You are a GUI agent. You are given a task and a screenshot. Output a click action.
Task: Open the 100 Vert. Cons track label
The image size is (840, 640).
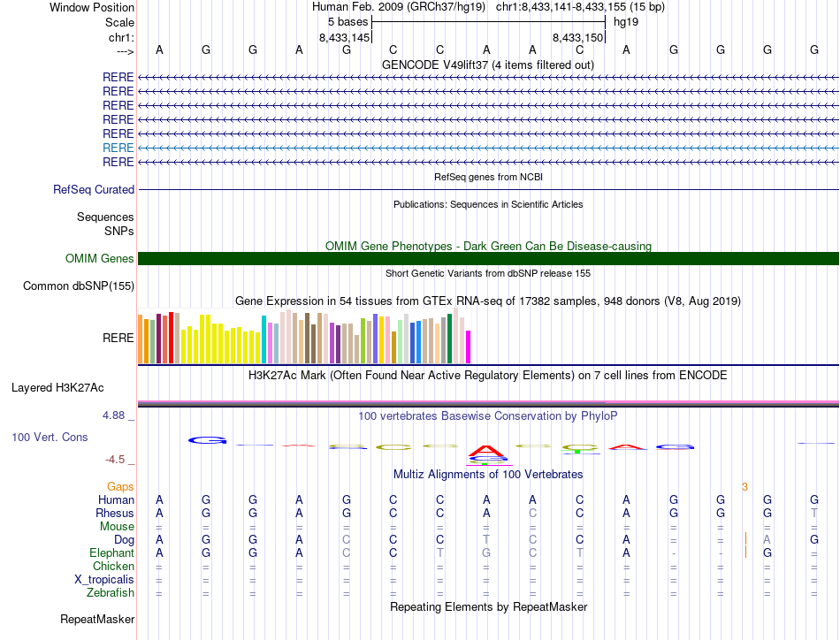pyautogui.click(x=50, y=437)
